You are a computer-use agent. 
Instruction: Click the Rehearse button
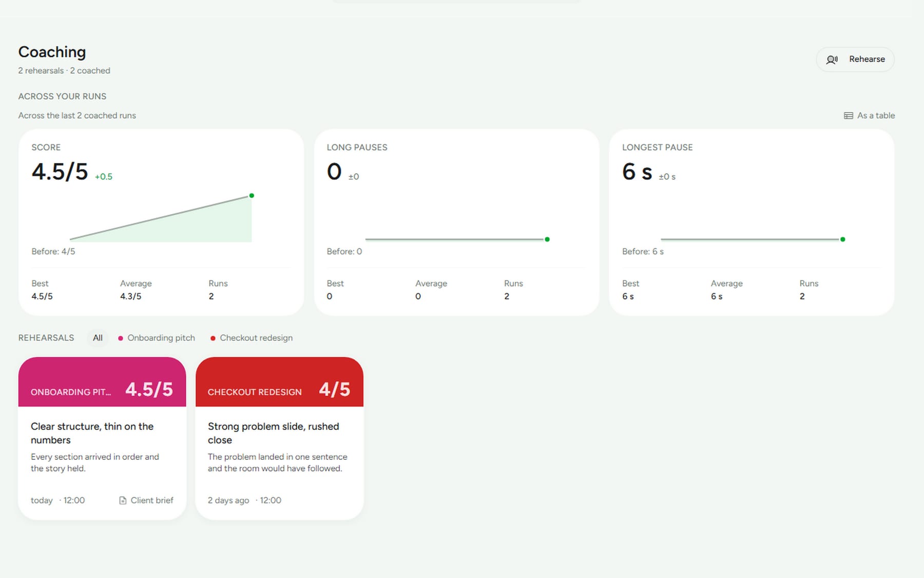tap(855, 59)
